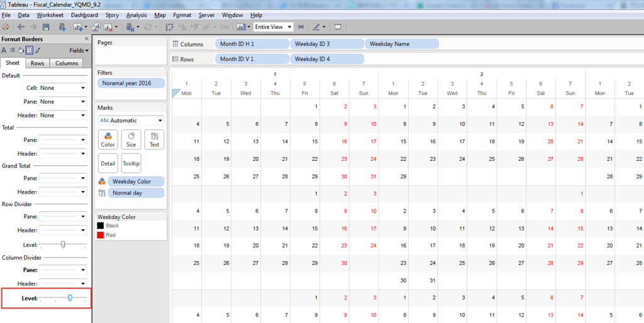The image size is (644, 323).
Task: Click the Sort descending icon
Action: point(194,27)
